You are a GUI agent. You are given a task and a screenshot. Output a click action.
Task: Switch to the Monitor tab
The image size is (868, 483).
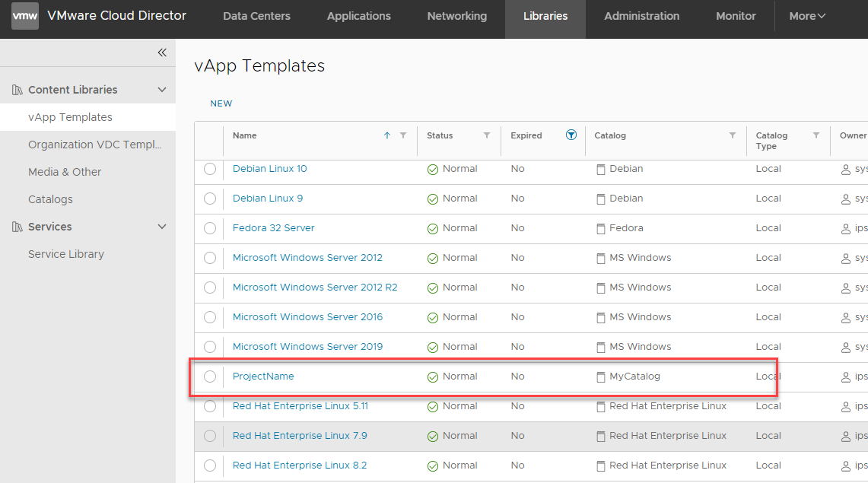[x=736, y=16]
